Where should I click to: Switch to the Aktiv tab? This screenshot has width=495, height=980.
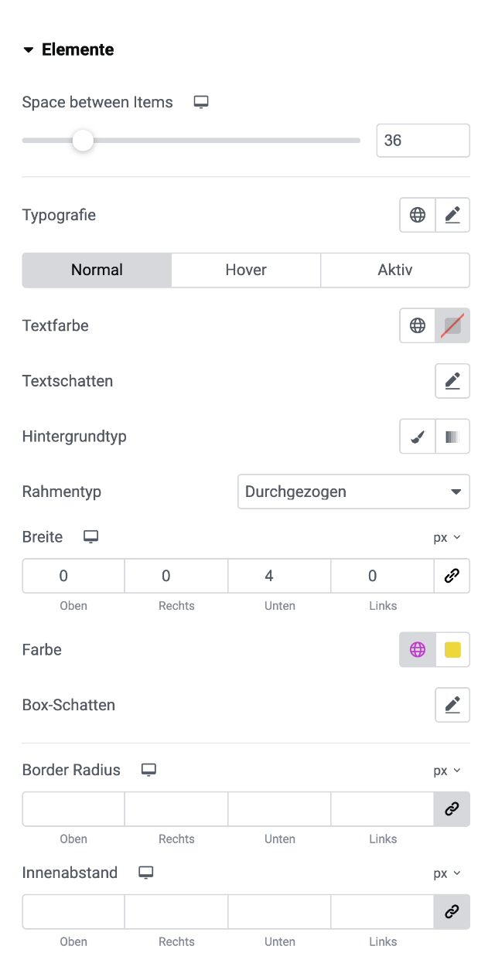pyautogui.click(x=395, y=270)
